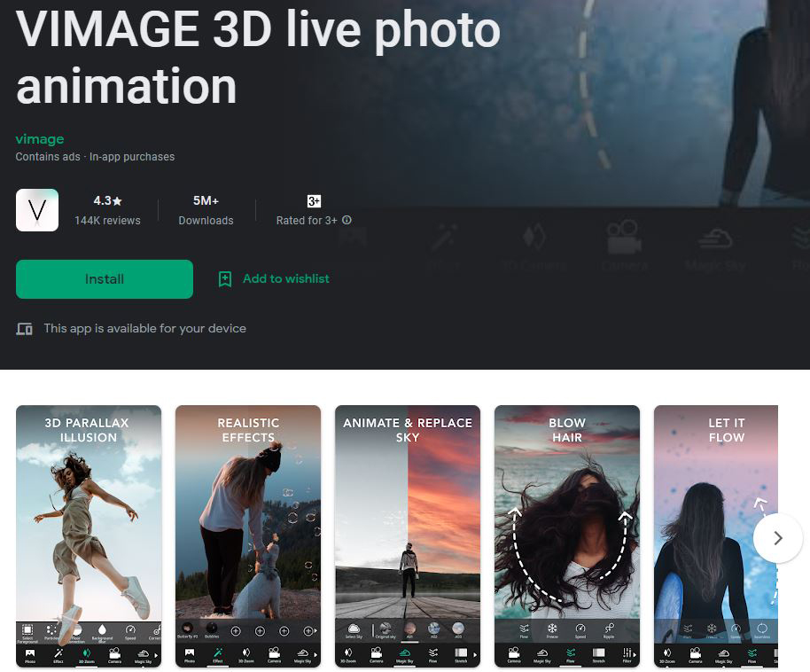This screenshot has width=810, height=672.
Task: Open the vimage developer link
Action: 40,139
